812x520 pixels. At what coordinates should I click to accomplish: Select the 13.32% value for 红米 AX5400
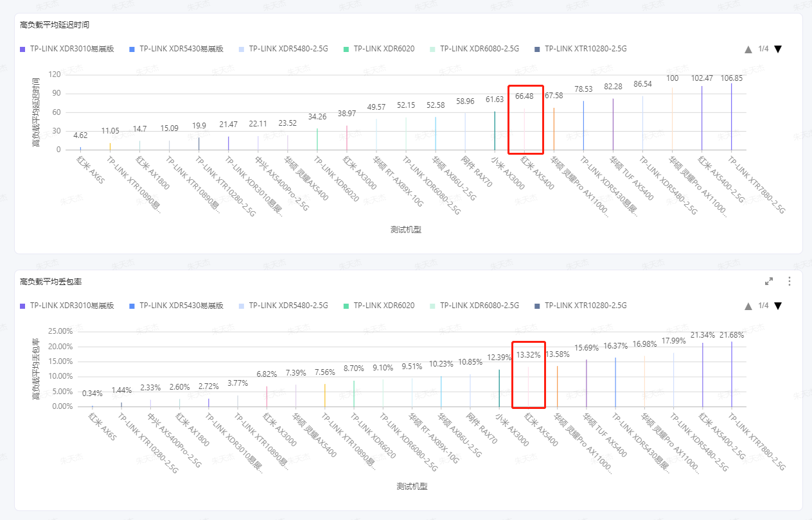[529, 354]
